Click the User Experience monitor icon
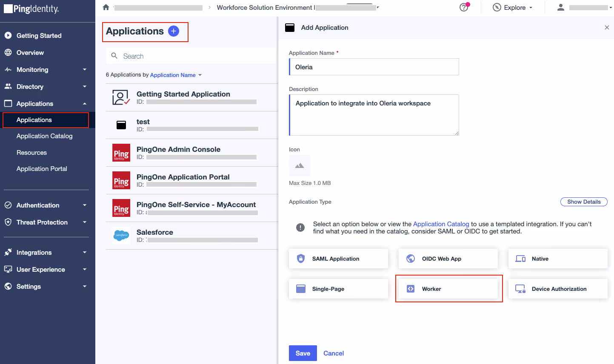The image size is (614, 364). (x=8, y=269)
